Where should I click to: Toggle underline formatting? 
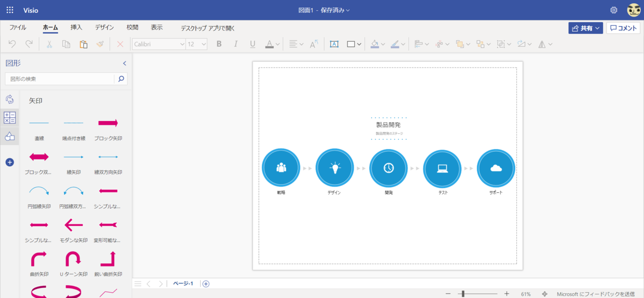click(253, 44)
